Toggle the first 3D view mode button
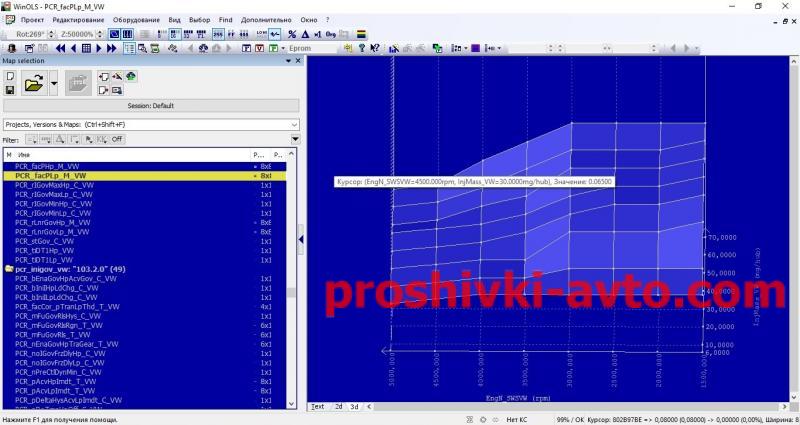 click(114, 34)
